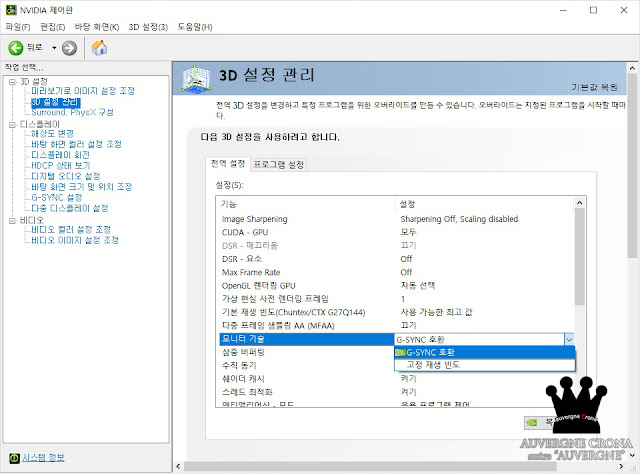This screenshot has width=640, height=474.
Task: Click the 설정 column header
Action: pyautogui.click(x=485, y=204)
